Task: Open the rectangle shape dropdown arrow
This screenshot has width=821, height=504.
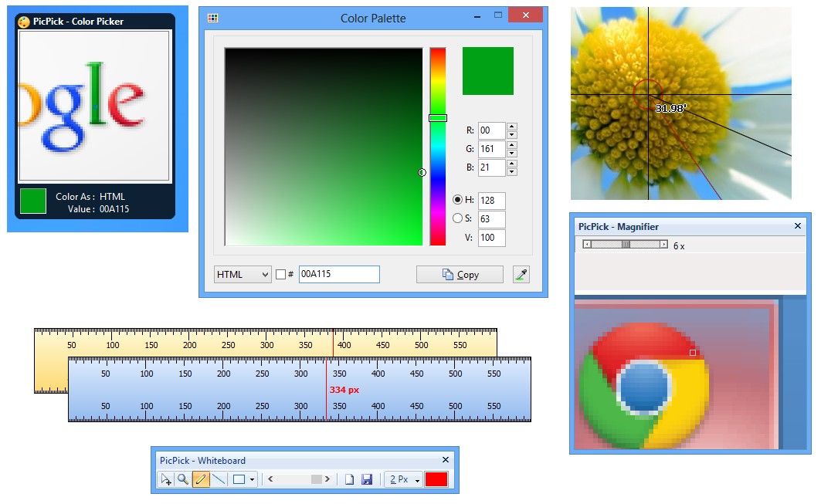Action: [253, 479]
